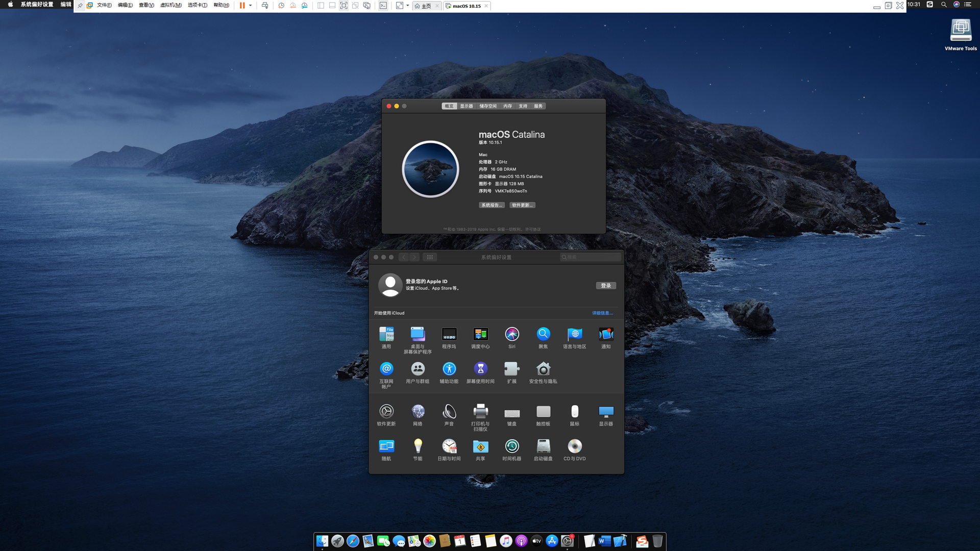
Task: Open Spotlight search in the macOS menu bar
Action: pyautogui.click(x=944, y=5)
